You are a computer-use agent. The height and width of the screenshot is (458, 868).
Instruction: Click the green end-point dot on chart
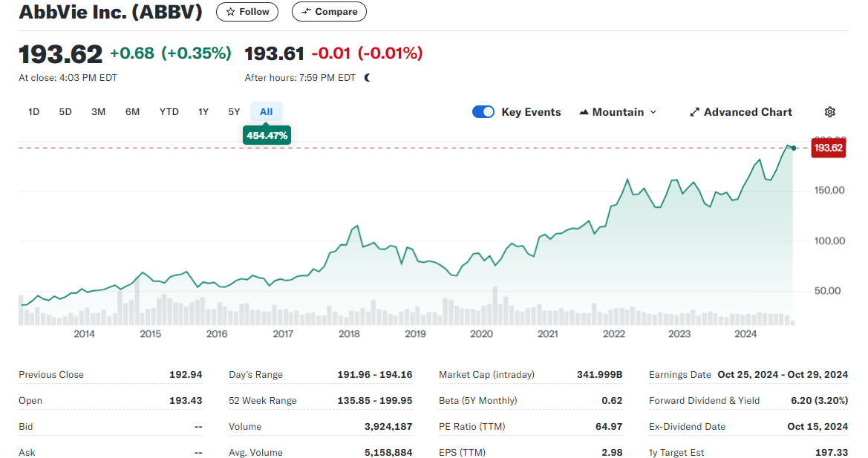[x=794, y=148]
